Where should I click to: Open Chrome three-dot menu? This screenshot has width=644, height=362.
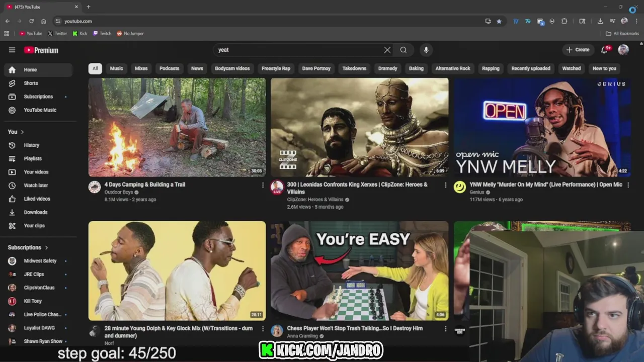click(x=636, y=21)
